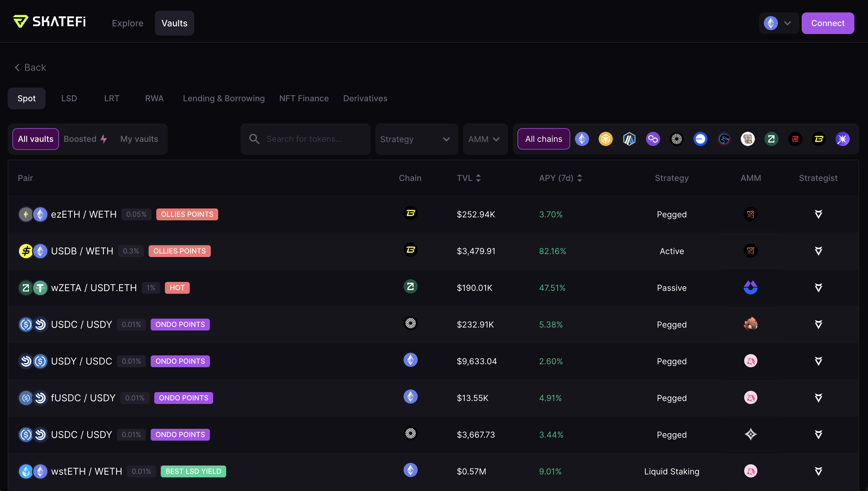
Task: Click the Liquid Staking strategy label
Action: pyautogui.click(x=671, y=471)
